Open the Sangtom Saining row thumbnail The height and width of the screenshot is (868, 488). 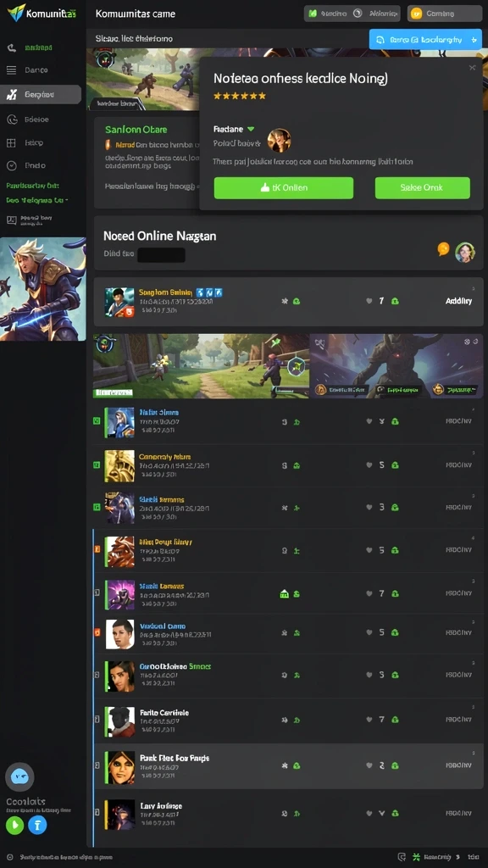(x=119, y=303)
